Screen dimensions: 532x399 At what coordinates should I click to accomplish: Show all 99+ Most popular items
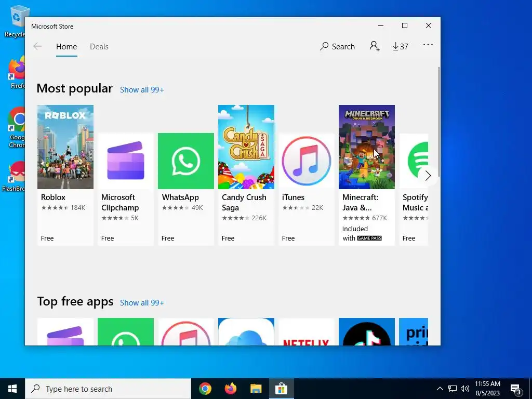142,89
